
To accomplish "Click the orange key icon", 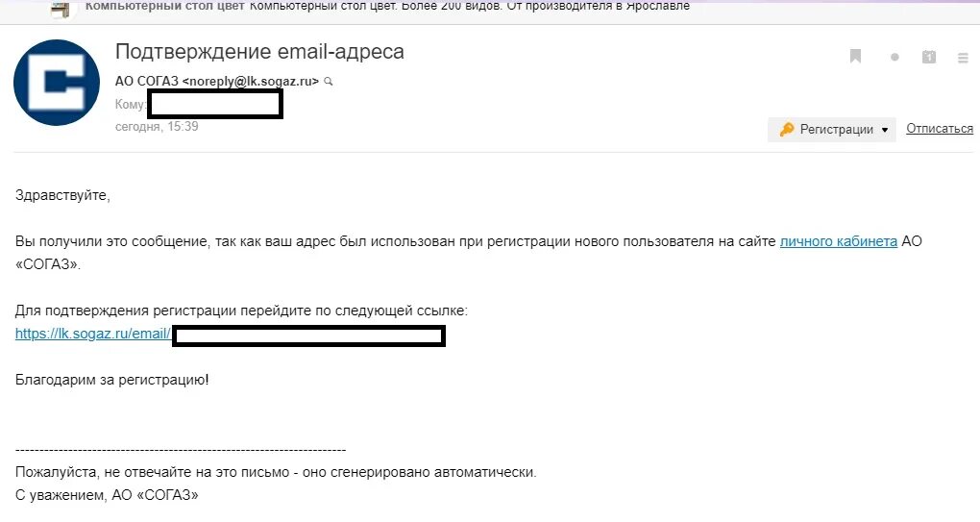I will click(787, 130).
